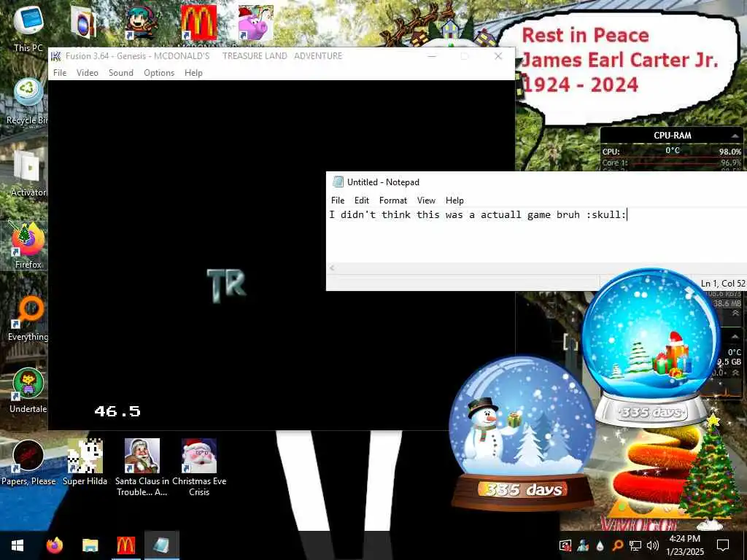Switch to the McDonald's Fusion taskbar button
The height and width of the screenshot is (560, 747).
point(125,545)
